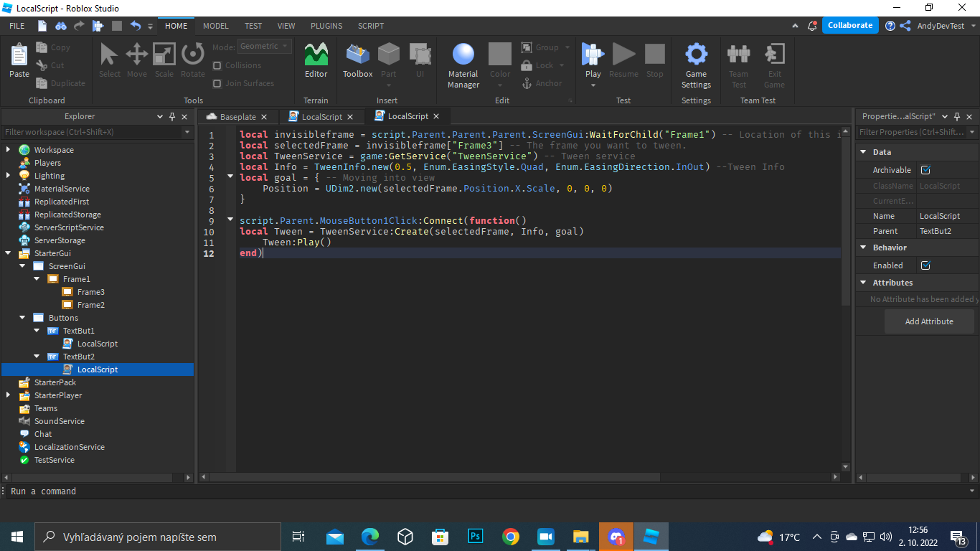Open Google Chrome from the taskbar
980x551 pixels.
point(511,537)
